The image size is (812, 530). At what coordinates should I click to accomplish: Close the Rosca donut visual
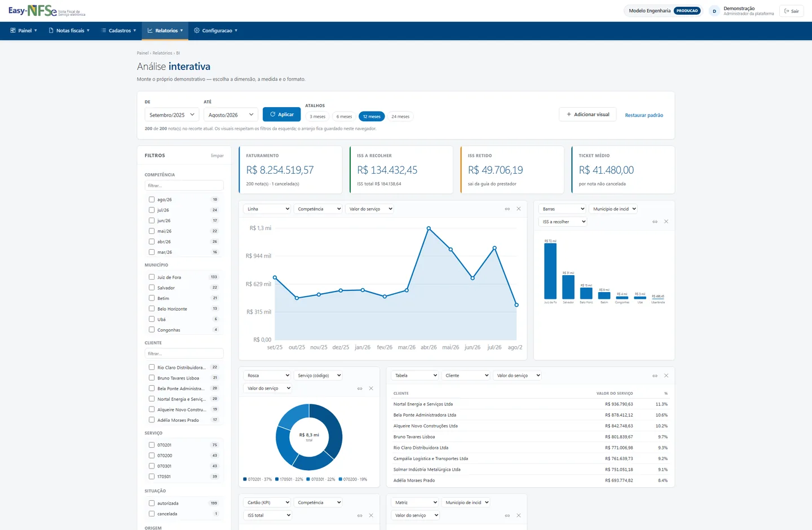point(371,388)
